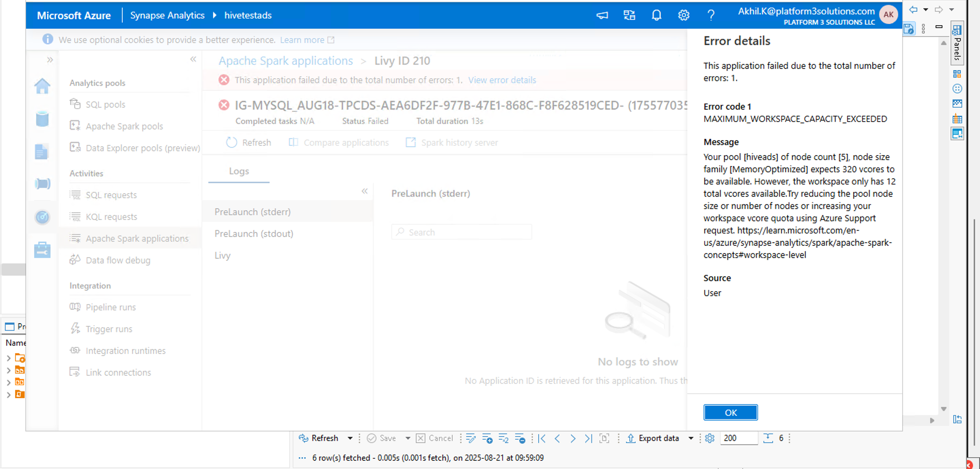Image resolution: width=980 pixels, height=469 pixels.
Task: Switch to the Logs tab
Action: 239,171
